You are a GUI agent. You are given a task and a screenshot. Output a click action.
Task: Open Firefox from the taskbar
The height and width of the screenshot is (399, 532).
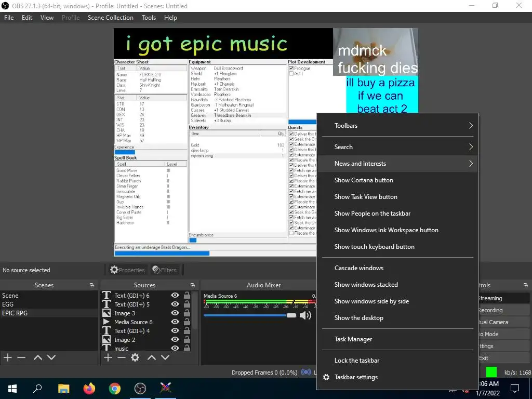[x=89, y=388]
